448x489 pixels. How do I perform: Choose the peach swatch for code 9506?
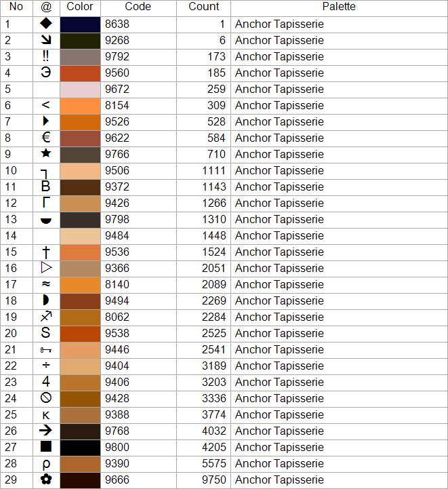tap(81, 171)
